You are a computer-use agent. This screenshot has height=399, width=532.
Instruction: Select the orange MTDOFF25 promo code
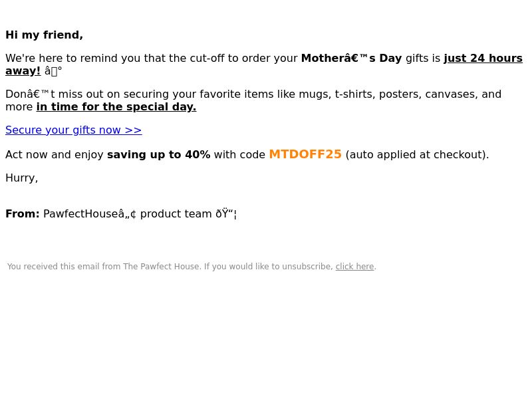click(x=305, y=154)
